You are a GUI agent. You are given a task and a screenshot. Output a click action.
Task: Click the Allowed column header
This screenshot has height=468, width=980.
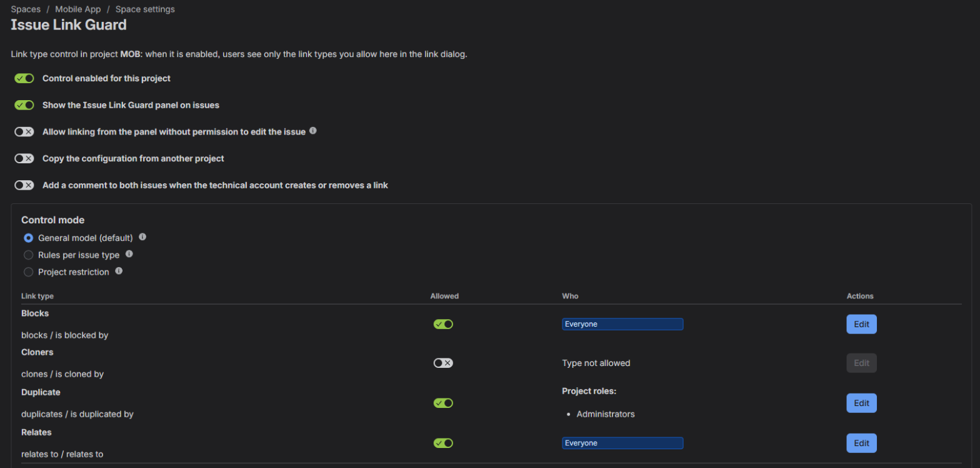[x=444, y=296]
